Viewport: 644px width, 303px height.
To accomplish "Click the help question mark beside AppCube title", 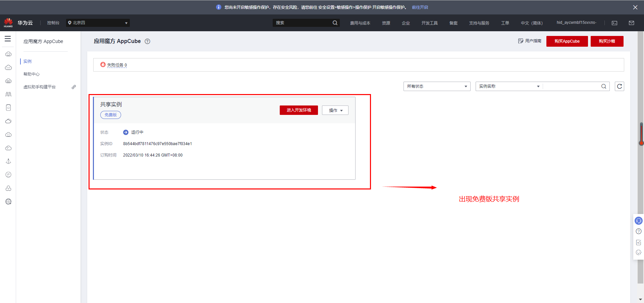I will click(x=147, y=41).
